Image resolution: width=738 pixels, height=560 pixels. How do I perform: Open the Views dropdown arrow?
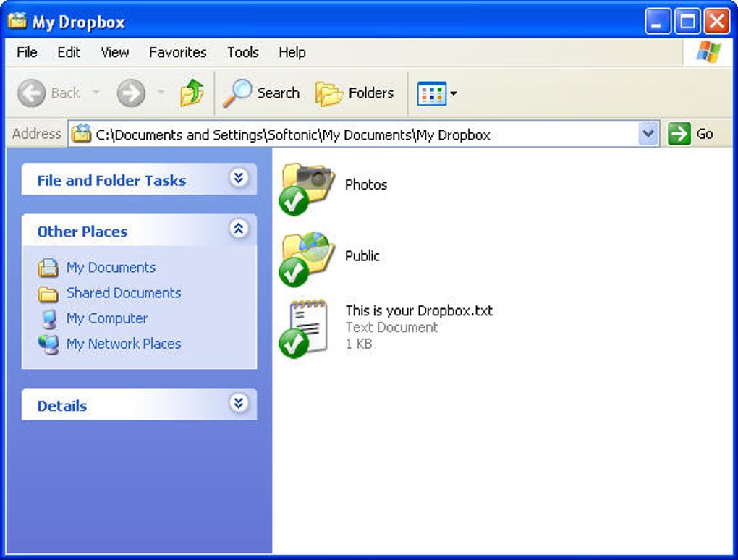(x=453, y=93)
